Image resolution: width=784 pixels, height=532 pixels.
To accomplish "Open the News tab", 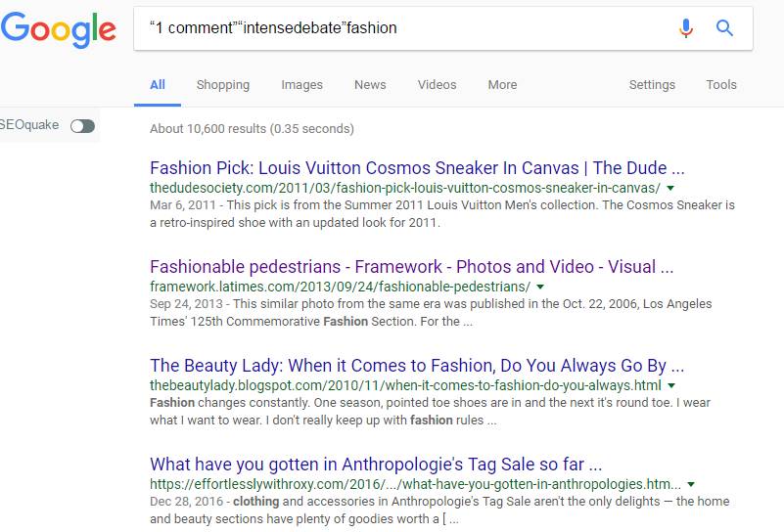I will coord(370,85).
